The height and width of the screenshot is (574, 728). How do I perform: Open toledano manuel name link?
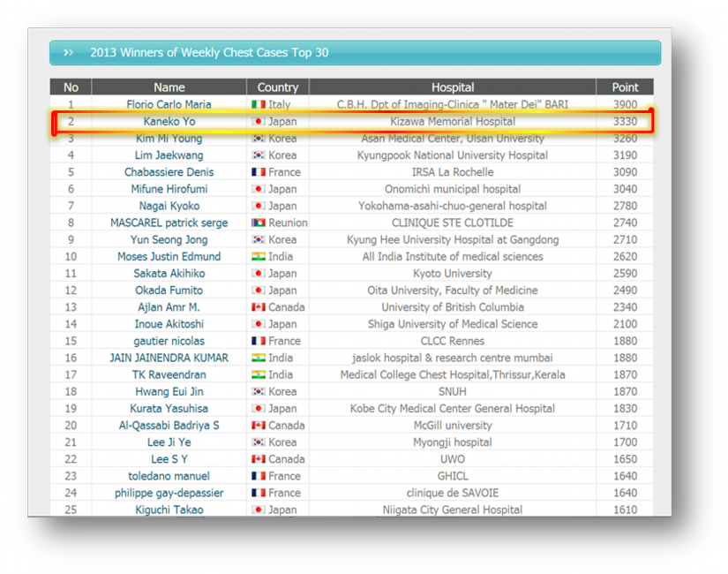pos(169,476)
